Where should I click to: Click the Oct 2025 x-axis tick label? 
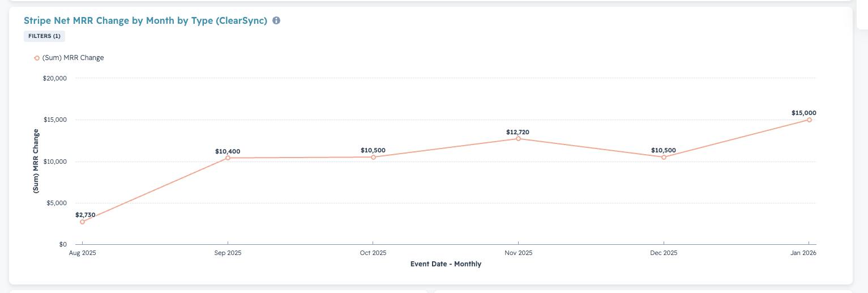click(373, 253)
